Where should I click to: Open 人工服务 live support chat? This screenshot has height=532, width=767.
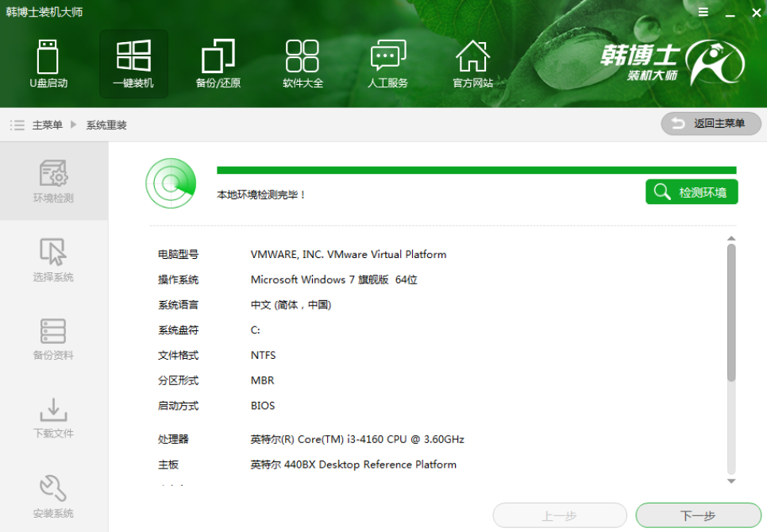tap(388, 64)
